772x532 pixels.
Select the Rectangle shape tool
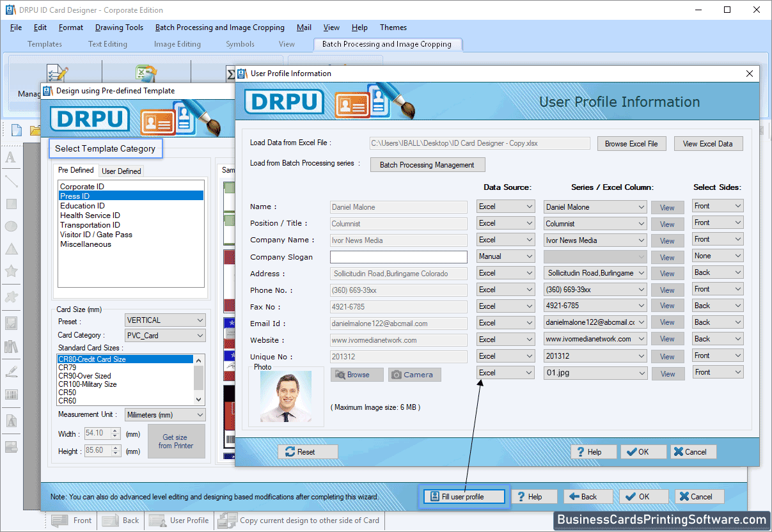pos(11,204)
